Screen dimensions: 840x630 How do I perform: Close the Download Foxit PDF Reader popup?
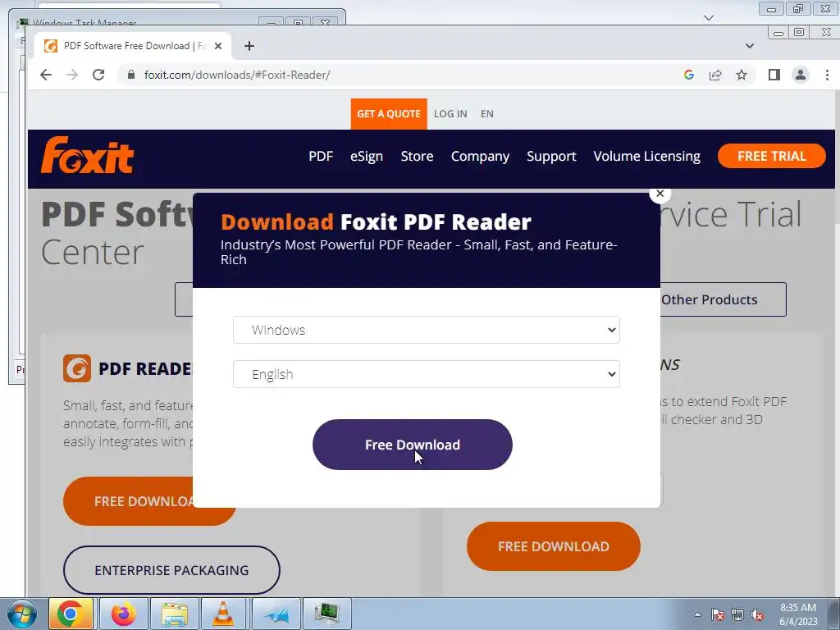660,194
